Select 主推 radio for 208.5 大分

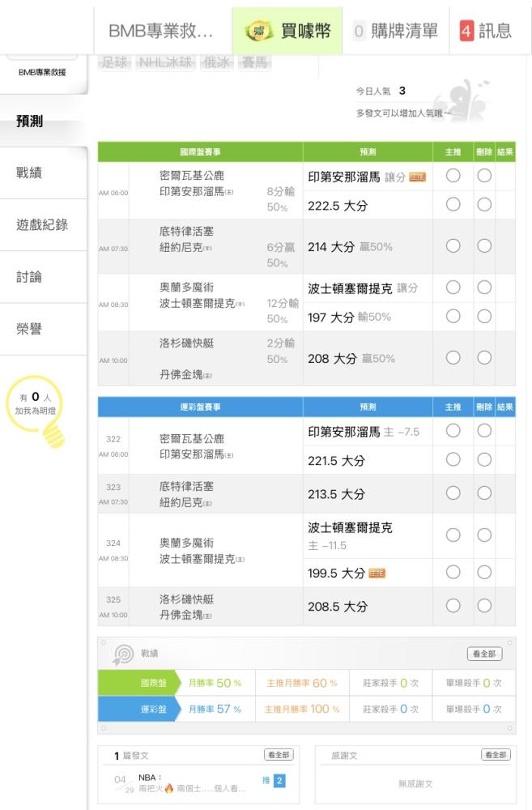click(x=453, y=605)
